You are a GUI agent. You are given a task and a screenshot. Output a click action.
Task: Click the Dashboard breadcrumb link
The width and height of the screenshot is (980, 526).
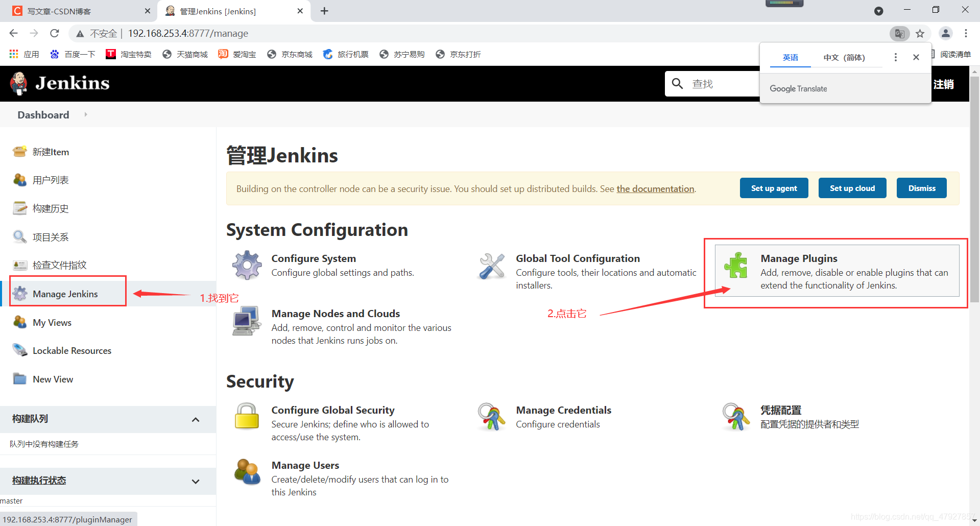pyautogui.click(x=43, y=115)
